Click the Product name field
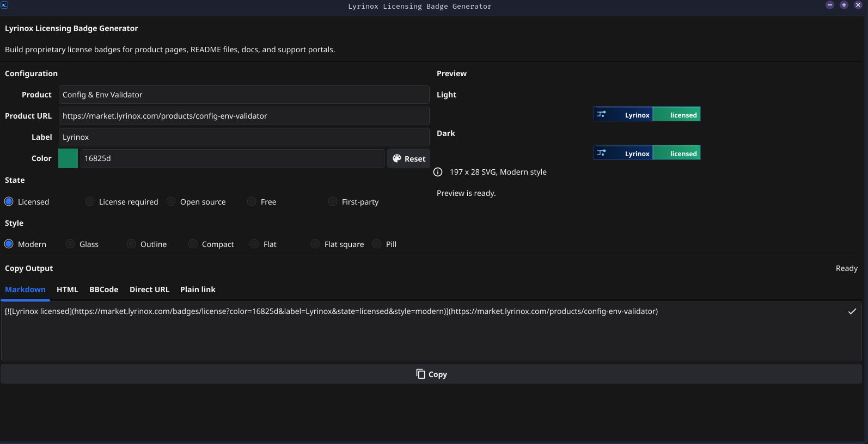The height and width of the screenshot is (444, 868). [244, 95]
